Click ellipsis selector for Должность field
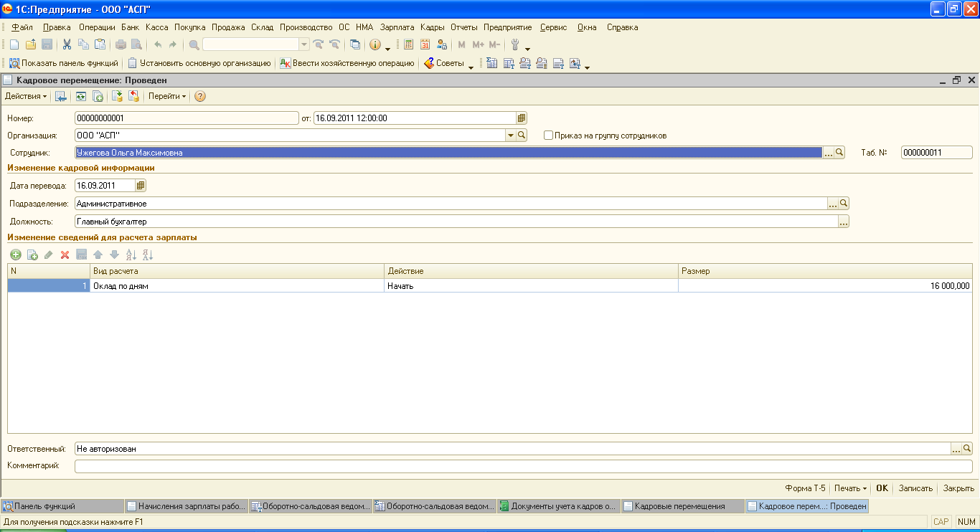Viewport: 980px width, 532px height. (844, 222)
